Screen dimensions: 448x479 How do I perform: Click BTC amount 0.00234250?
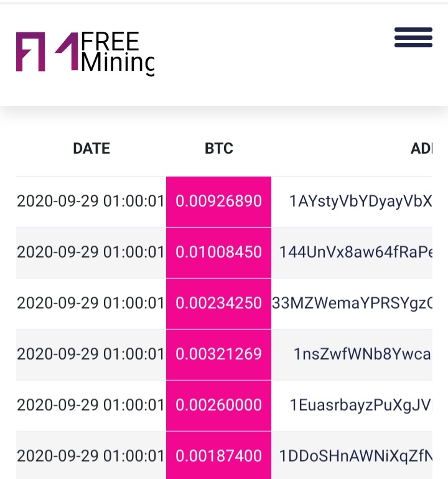coord(219,304)
